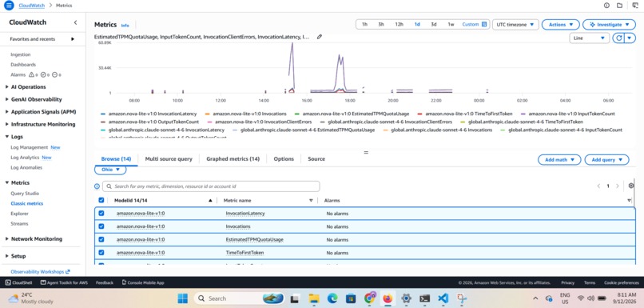Switch to the Multi source query tab
The height and width of the screenshot is (308, 644).
pos(169,158)
